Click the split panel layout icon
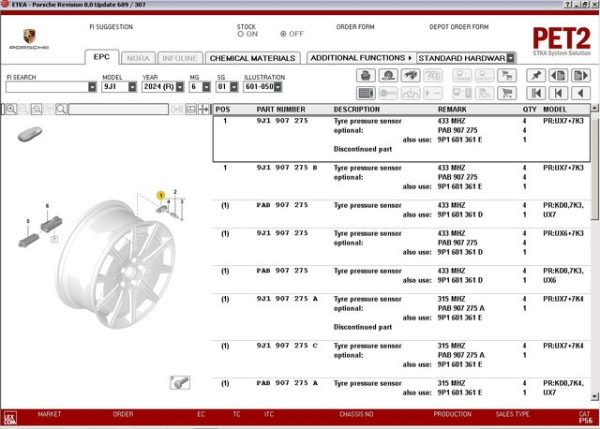Screen dimensions: 600x429 click(191, 109)
